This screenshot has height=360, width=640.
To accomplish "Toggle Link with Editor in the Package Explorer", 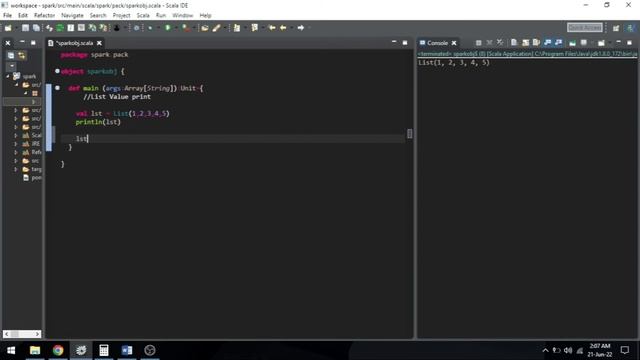I will pos(21,56).
